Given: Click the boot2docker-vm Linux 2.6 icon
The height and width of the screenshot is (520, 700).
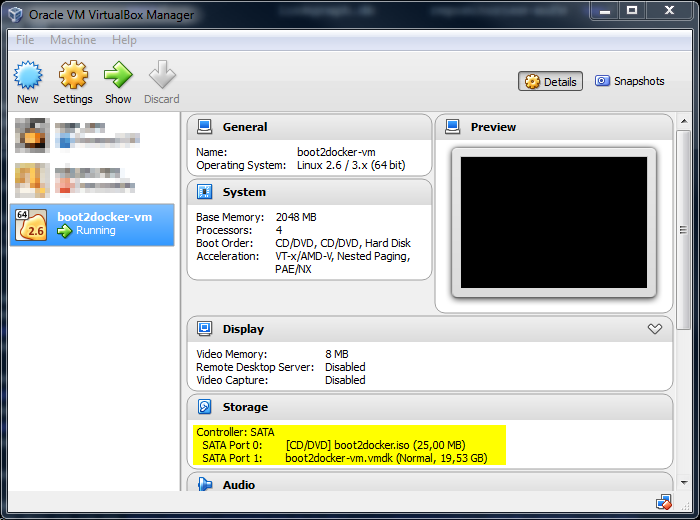Looking at the screenshot, I should coord(31,225).
